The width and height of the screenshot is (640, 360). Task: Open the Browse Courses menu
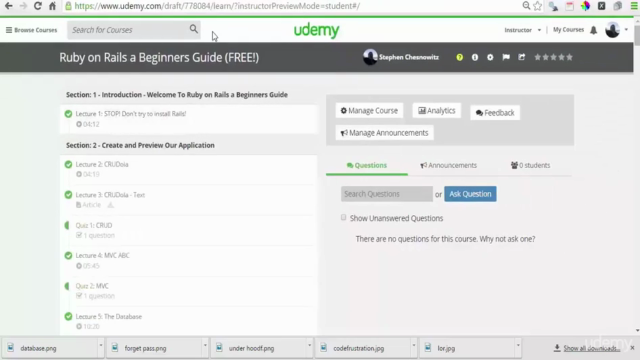(31, 30)
